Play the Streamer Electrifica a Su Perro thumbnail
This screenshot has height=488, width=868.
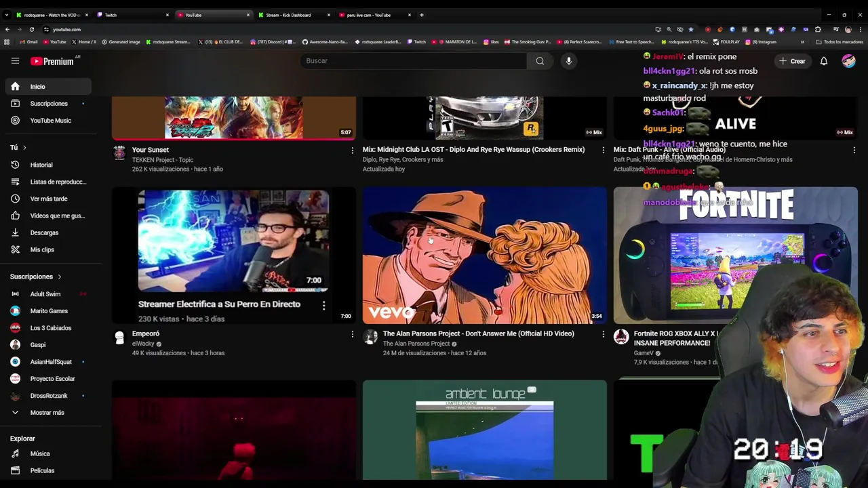[233, 256]
